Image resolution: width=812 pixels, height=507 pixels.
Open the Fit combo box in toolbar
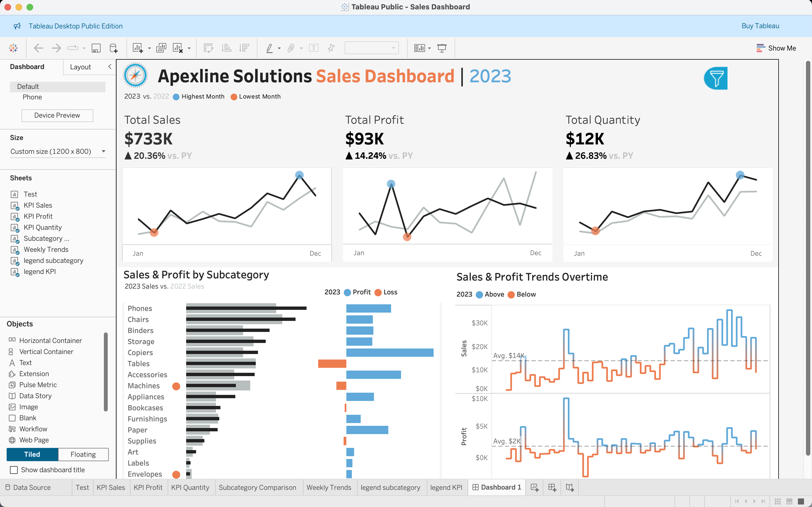pos(372,48)
